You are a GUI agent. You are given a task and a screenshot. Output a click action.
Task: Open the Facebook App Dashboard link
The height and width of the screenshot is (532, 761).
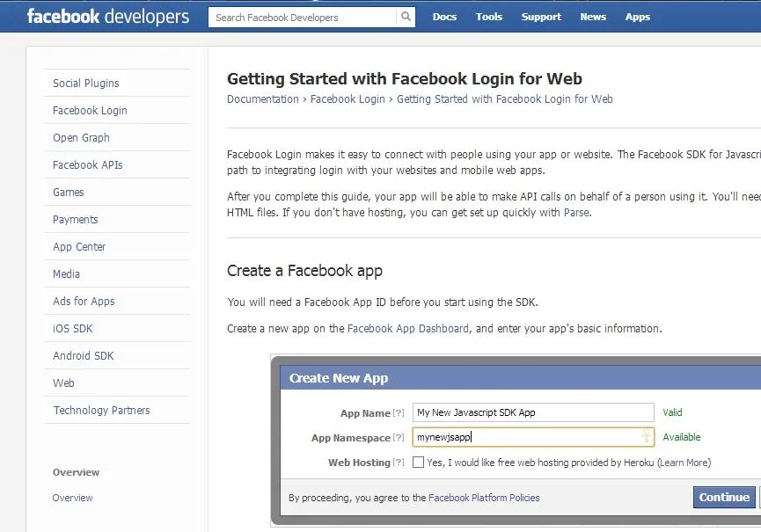coord(408,328)
